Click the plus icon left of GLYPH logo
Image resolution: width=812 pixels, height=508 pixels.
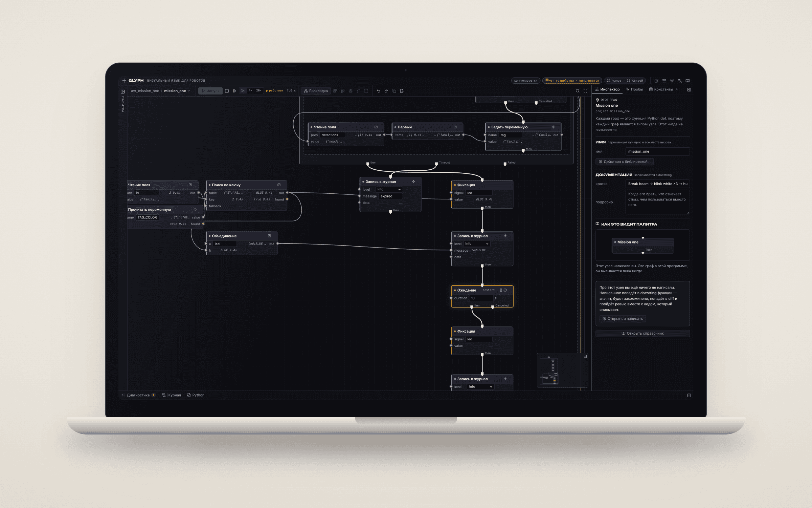coord(124,81)
